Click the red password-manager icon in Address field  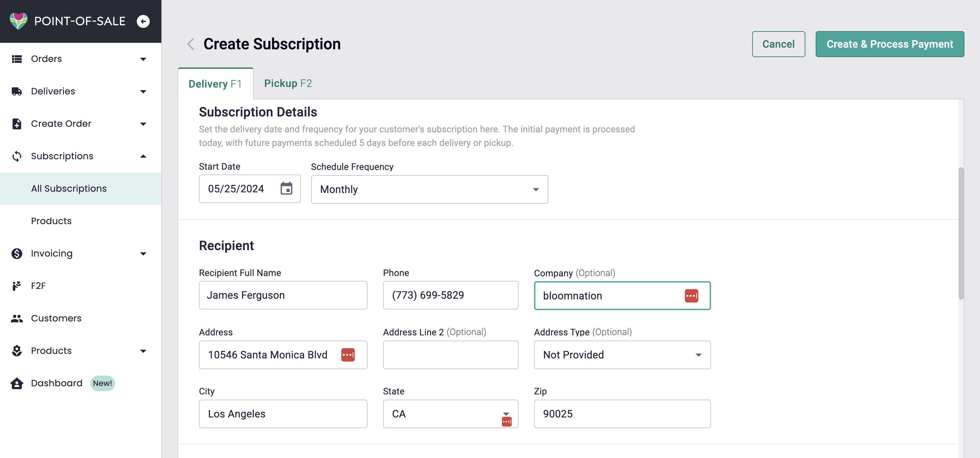pos(348,355)
